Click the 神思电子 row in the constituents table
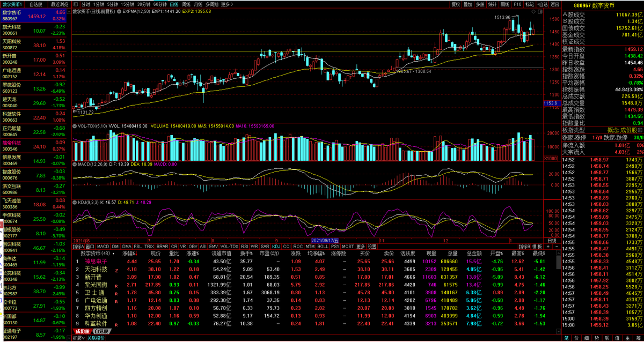 coord(314,261)
